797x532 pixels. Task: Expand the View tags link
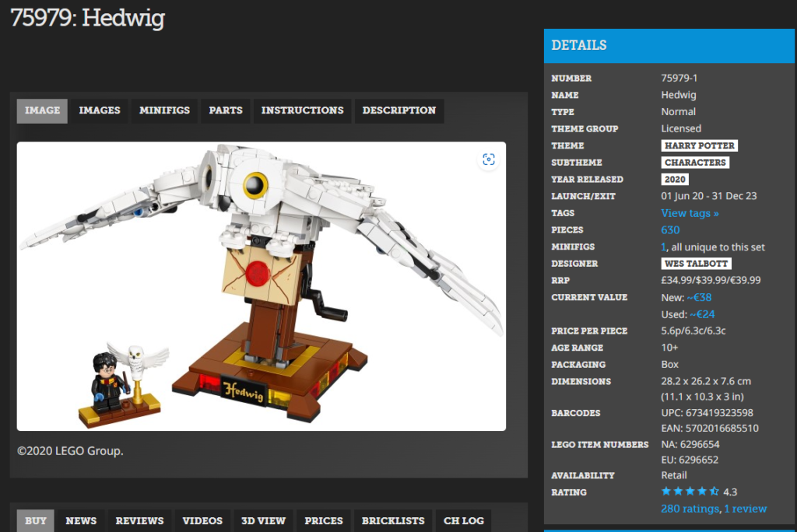[690, 213]
